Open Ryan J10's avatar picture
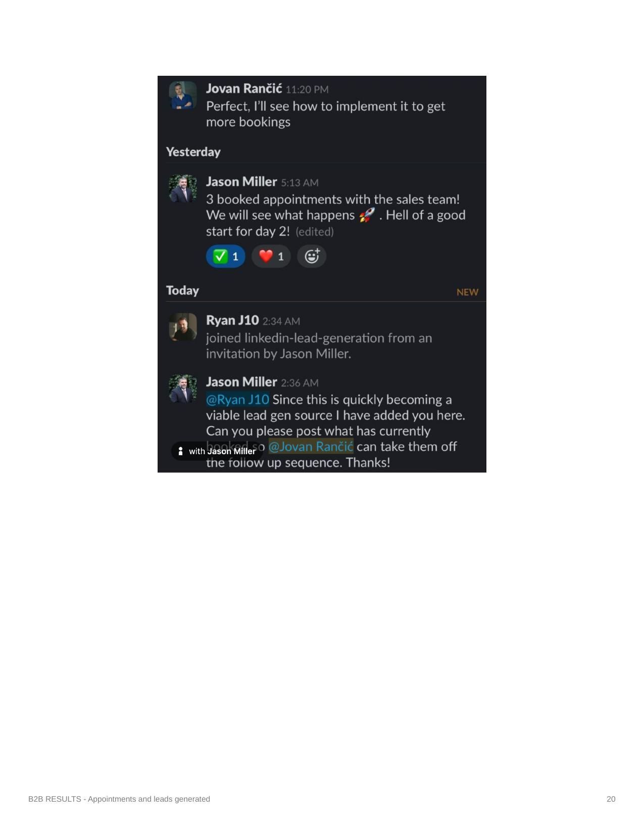The image size is (644, 834). [183, 327]
